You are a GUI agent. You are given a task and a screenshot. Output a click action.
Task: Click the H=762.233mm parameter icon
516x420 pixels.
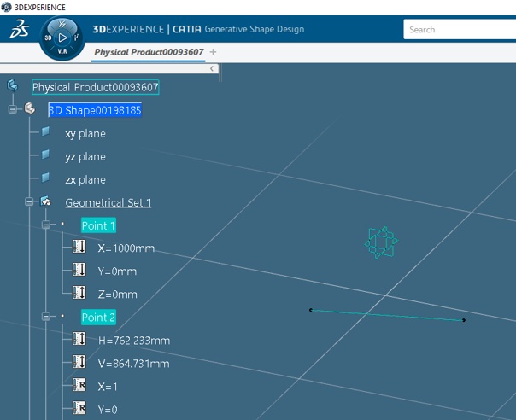(x=79, y=338)
